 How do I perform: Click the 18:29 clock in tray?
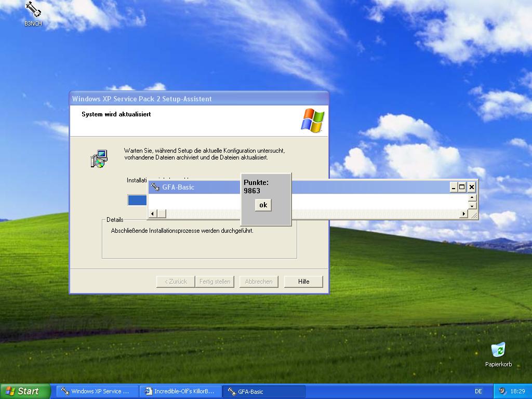click(x=518, y=391)
